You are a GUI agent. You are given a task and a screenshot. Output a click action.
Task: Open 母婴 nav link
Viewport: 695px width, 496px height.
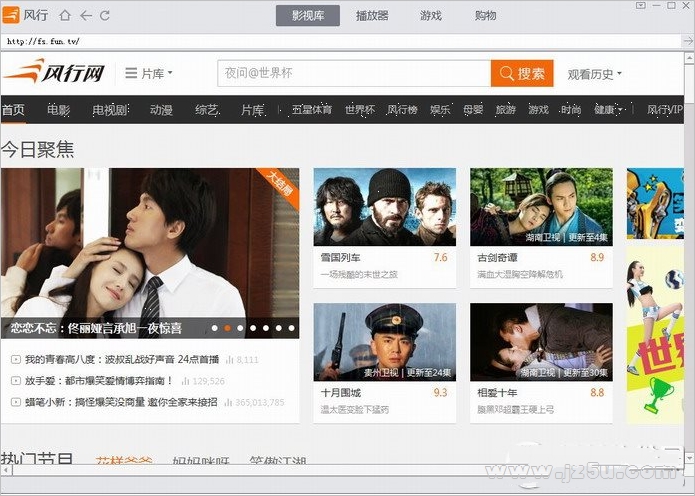click(473, 109)
